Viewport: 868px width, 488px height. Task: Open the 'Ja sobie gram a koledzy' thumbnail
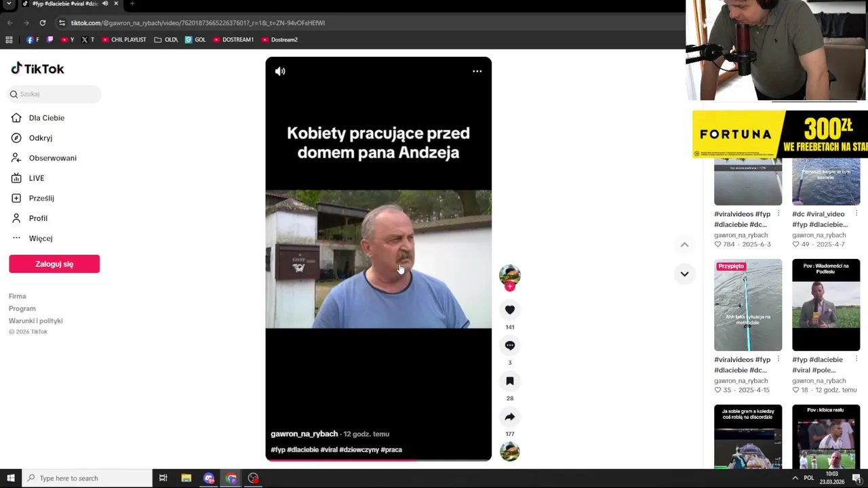point(748,437)
